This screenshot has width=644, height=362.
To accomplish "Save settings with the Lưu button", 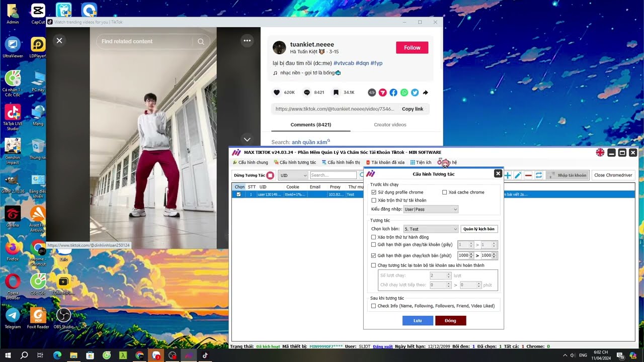I will 418,320.
